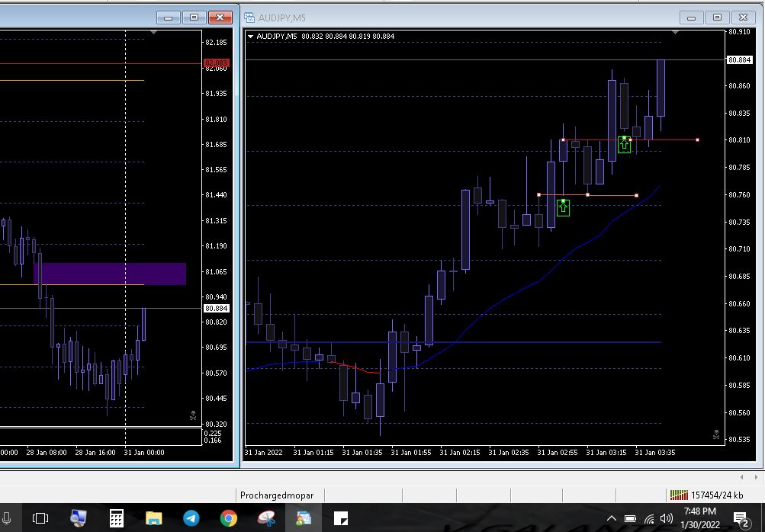765x532 pixels.
Task: Click the volume icon in system tray
Action: tap(667, 519)
